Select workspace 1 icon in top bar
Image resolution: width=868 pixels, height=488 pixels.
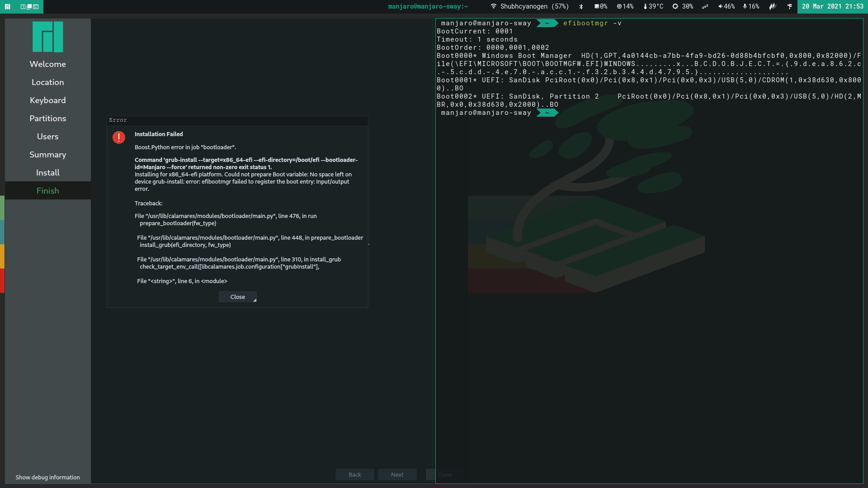tap(23, 7)
